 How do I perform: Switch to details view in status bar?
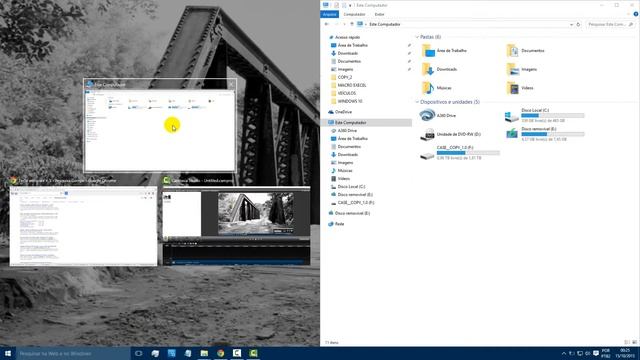click(x=627, y=342)
